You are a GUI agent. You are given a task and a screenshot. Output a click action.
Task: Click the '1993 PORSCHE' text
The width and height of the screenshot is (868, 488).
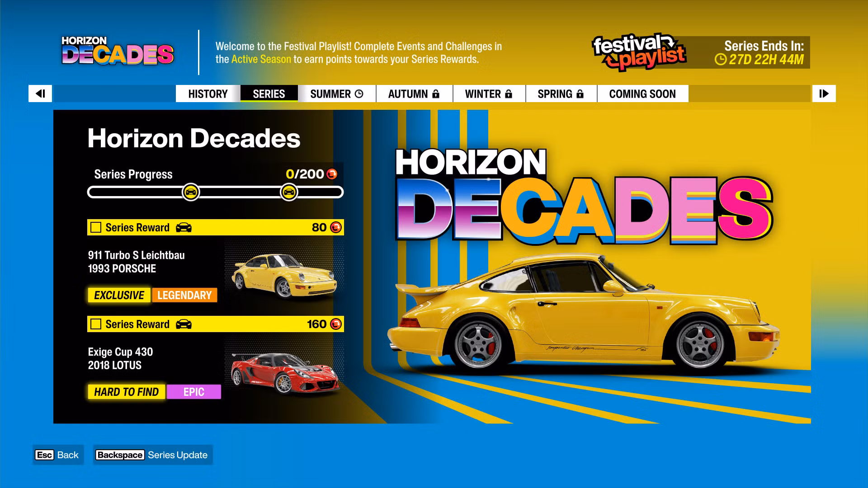point(122,269)
